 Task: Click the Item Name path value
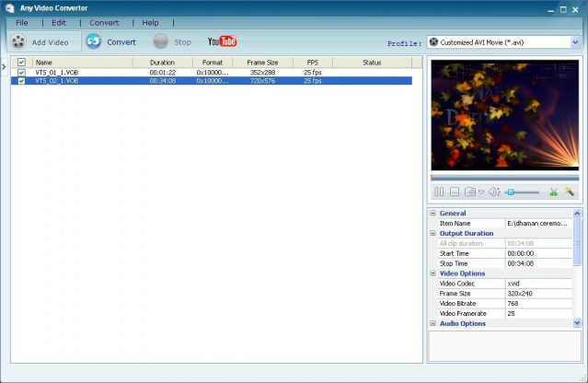tap(538, 223)
